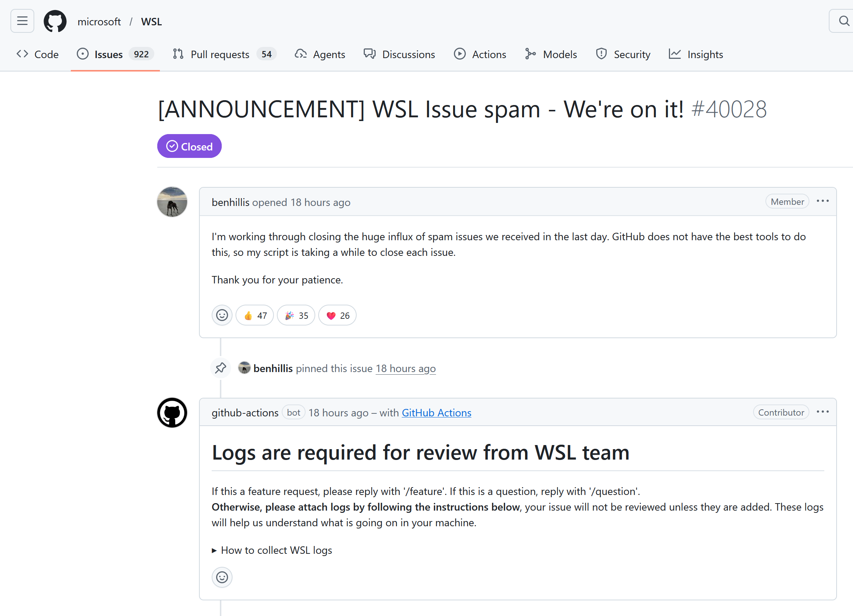This screenshot has width=853, height=616.
Task: Click the search magnifier icon
Action: 844,21
